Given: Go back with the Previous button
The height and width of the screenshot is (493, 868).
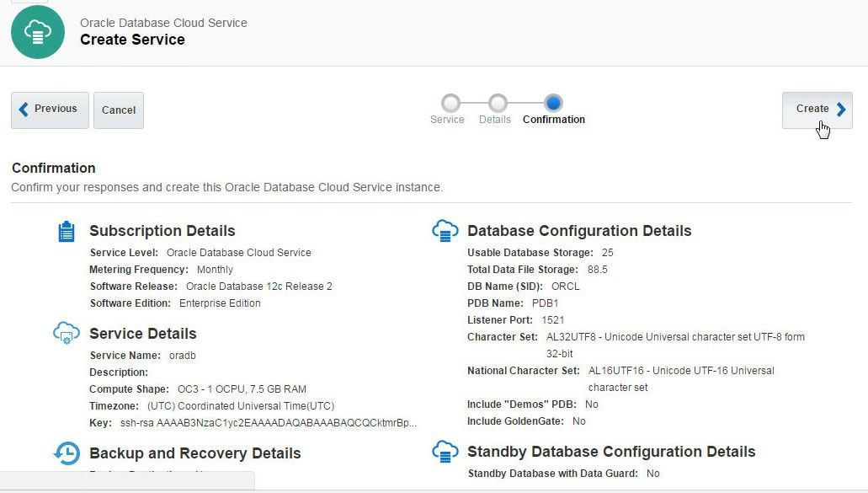Looking at the screenshot, I should (50, 110).
